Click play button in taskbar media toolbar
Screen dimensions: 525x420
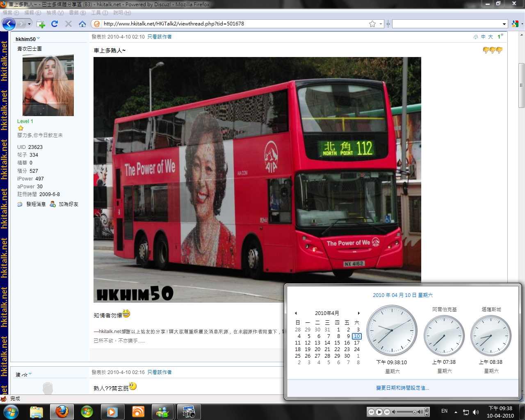click(379, 412)
